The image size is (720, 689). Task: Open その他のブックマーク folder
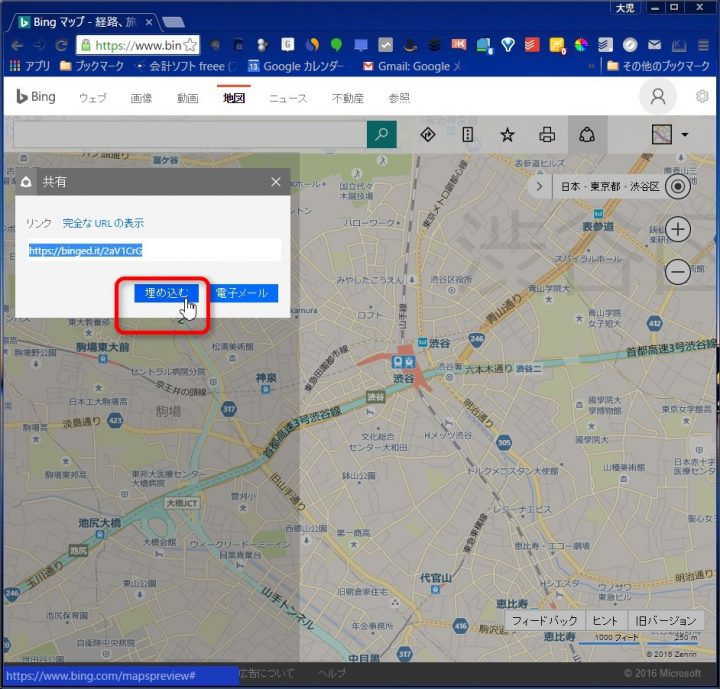pyautogui.click(x=658, y=66)
